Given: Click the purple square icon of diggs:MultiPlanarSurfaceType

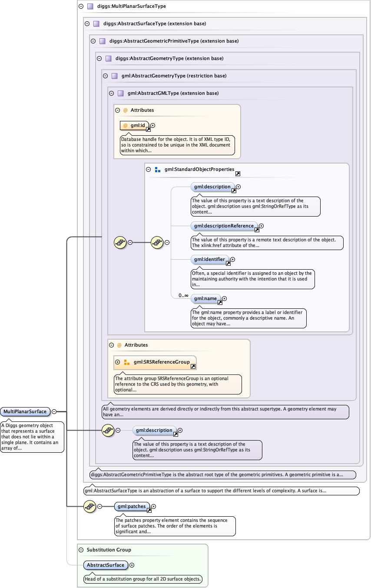Looking at the screenshot, I should (90, 7).
